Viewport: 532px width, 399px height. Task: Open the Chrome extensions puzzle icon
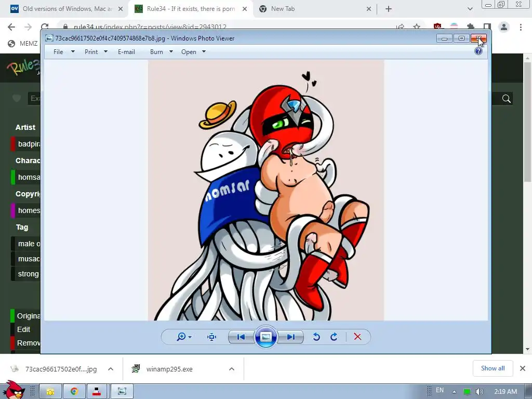tap(471, 26)
